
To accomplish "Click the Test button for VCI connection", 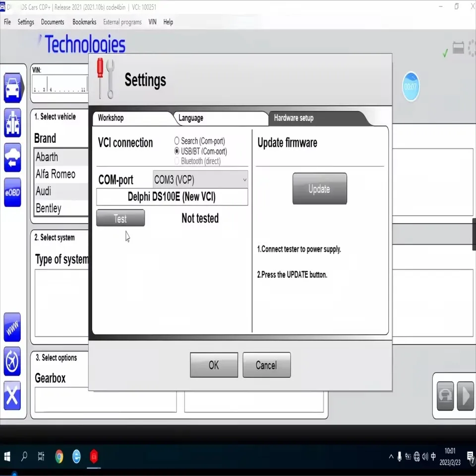I will point(120,218).
